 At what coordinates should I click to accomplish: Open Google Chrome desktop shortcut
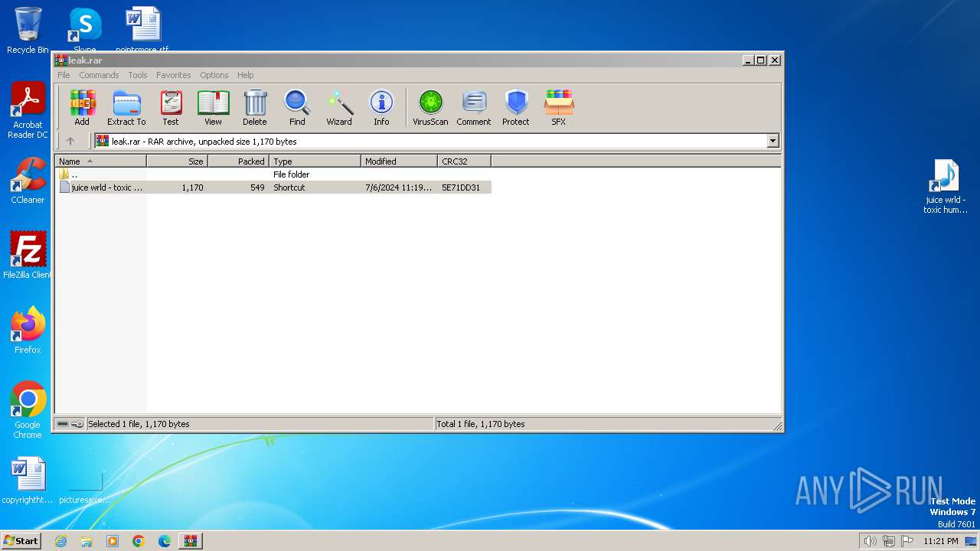pyautogui.click(x=28, y=410)
